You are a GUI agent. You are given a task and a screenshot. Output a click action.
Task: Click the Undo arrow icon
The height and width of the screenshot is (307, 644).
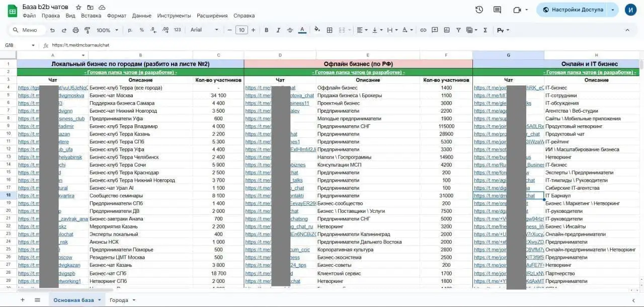[x=52, y=30]
